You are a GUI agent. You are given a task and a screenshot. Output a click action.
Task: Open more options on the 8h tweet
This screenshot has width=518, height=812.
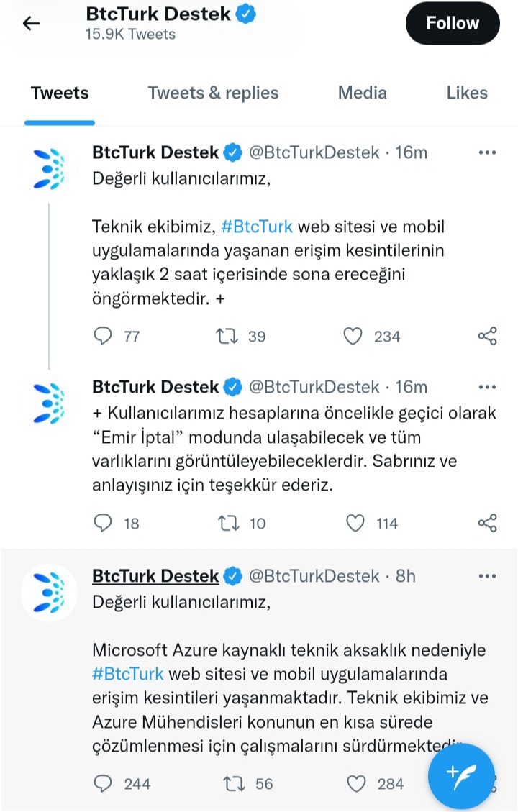click(488, 576)
